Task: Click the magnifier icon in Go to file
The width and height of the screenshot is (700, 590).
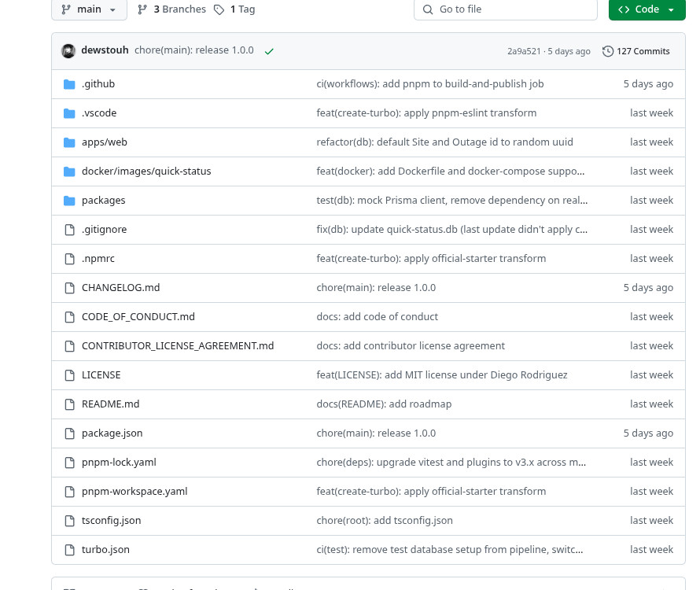Action: coord(428,9)
